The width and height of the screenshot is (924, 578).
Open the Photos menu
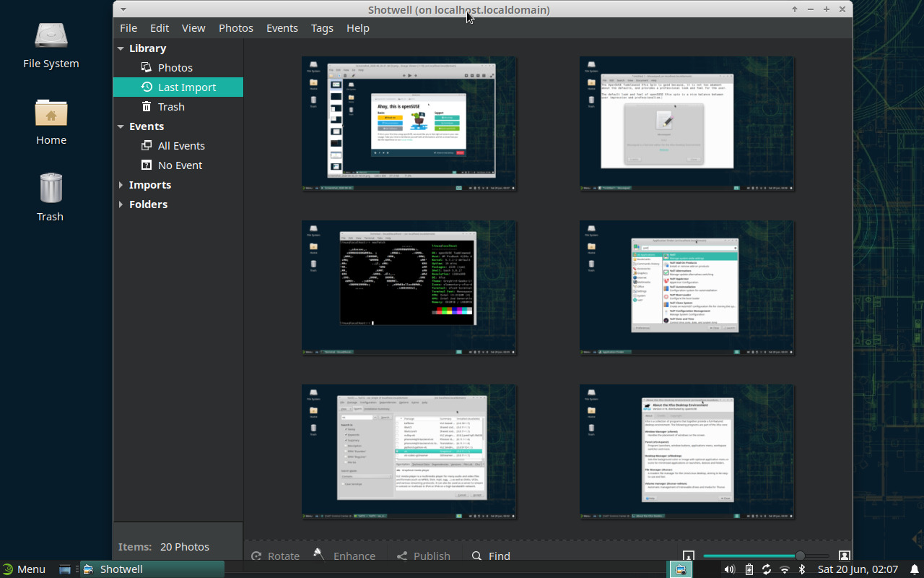point(235,27)
